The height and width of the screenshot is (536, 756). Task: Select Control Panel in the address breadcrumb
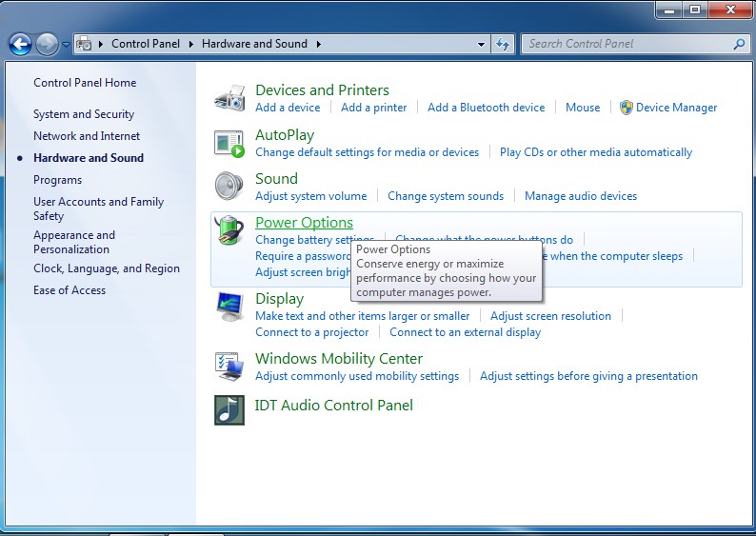146,44
